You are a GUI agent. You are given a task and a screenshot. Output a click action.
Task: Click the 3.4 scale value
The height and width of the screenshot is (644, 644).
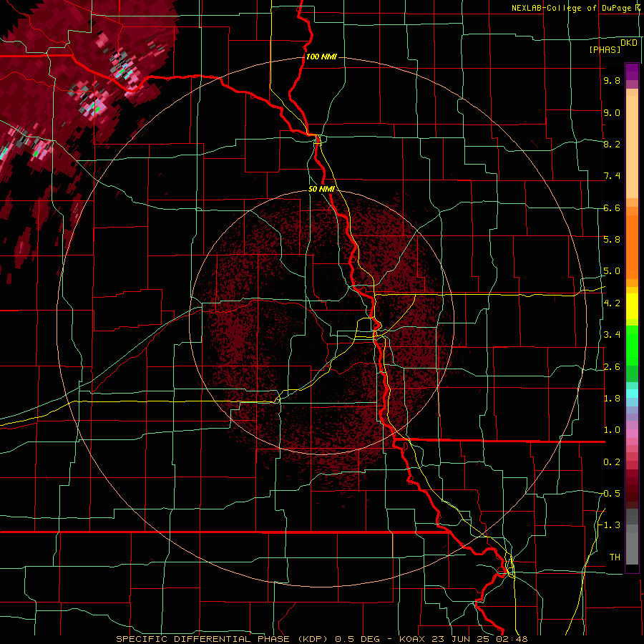(612, 334)
